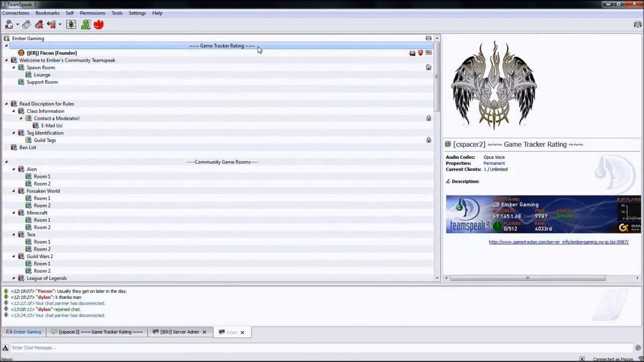Open the Away status dropdown arrow

coord(18,25)
